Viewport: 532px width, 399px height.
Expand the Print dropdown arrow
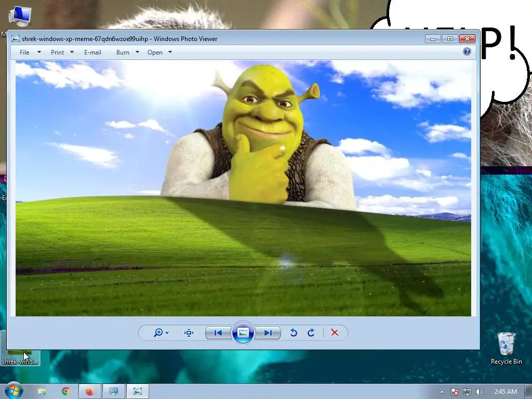[x=72, y=52]
